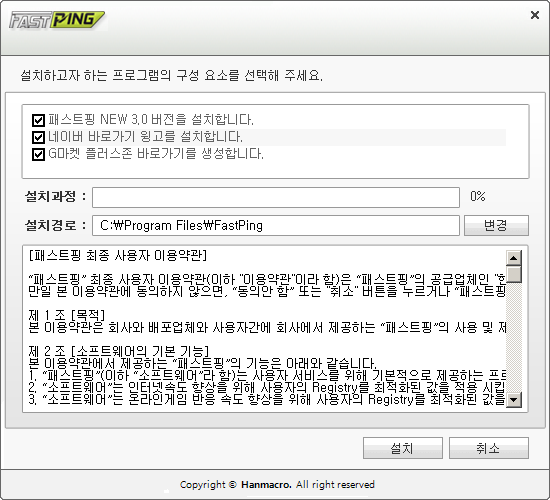The width and height of the screenshot is (550, 500).
Task: Click the Hanmacro copyright text
Action: (277, 485)
